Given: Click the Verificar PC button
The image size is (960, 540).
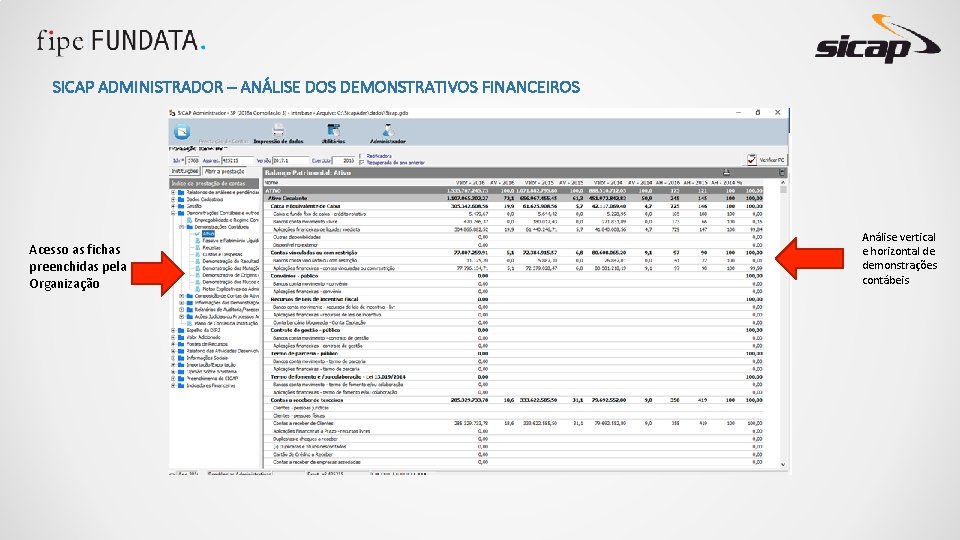Looking at the screenshot, I should click(765, 160).
